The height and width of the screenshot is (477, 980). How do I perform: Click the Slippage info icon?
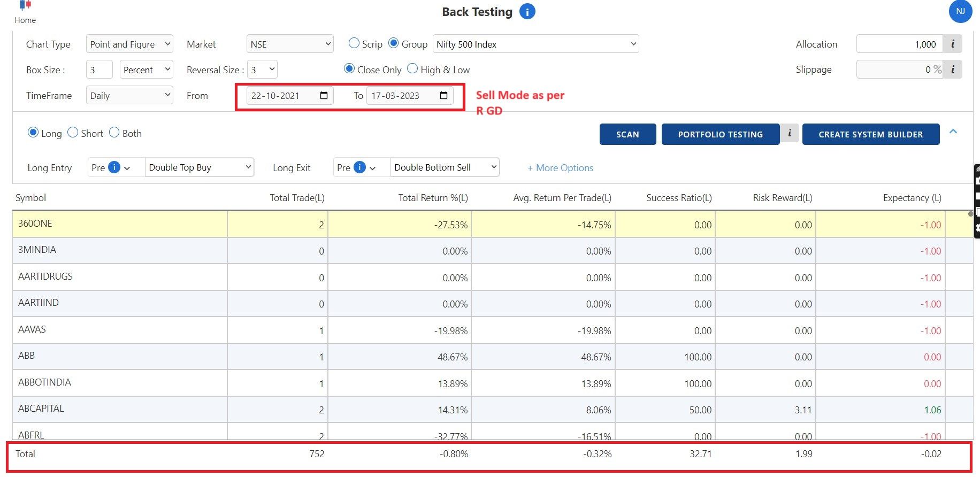[952, 70]
